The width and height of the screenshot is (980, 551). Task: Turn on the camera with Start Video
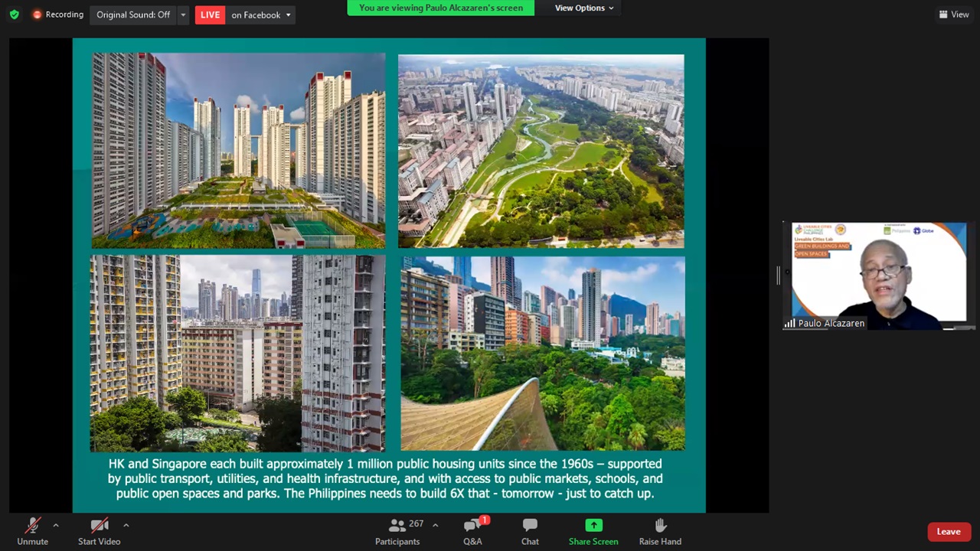99,531
